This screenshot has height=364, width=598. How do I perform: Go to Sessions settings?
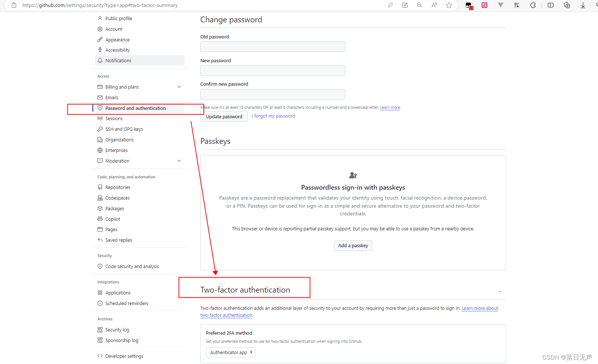pyautogui.click(x=114, y=118)
